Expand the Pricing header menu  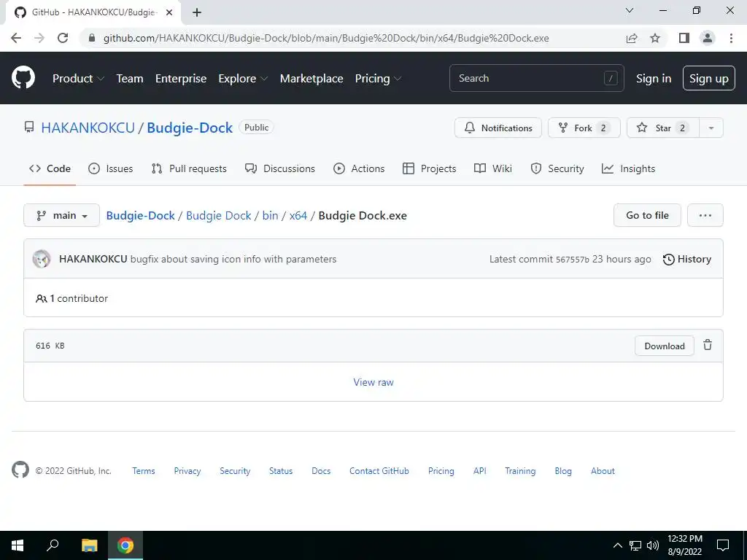[x=378, y=79]
